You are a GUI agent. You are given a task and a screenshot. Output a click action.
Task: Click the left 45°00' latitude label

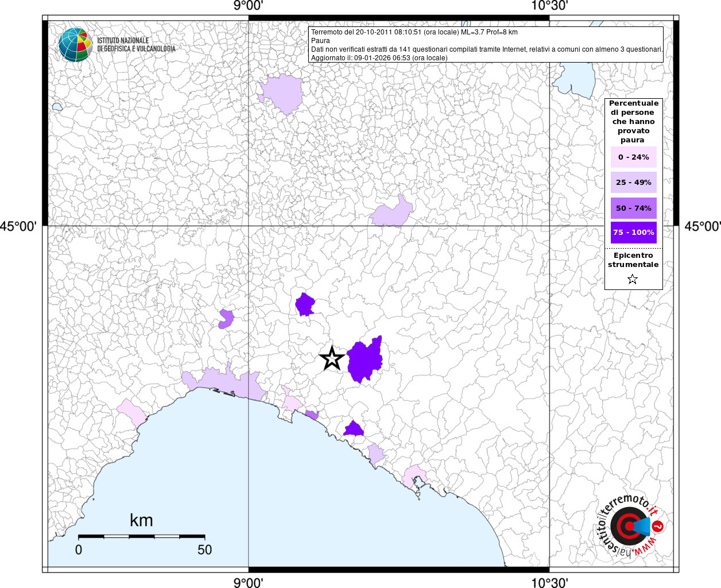click(18, 226)
